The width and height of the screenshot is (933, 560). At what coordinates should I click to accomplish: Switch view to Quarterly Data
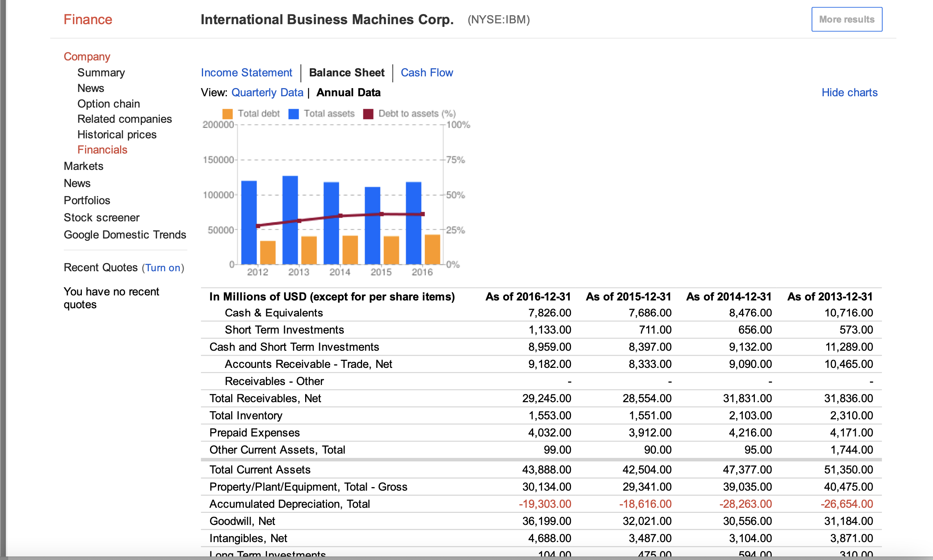pyautogui.click(x=267, y=92)
